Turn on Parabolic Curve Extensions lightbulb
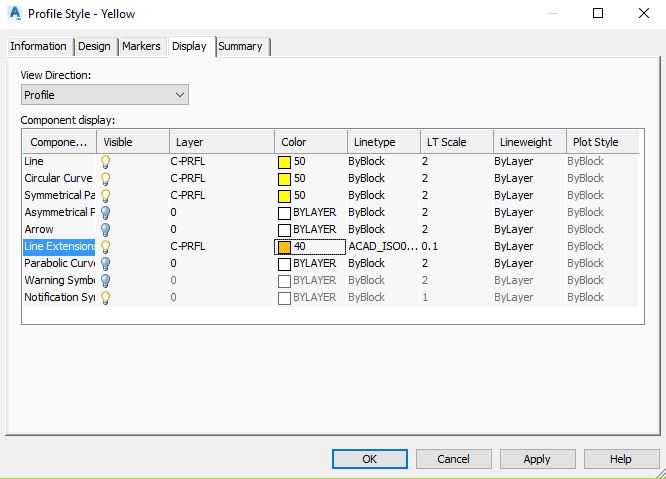The height and width of the screenshot is (479, 666). tap(105, 264)
